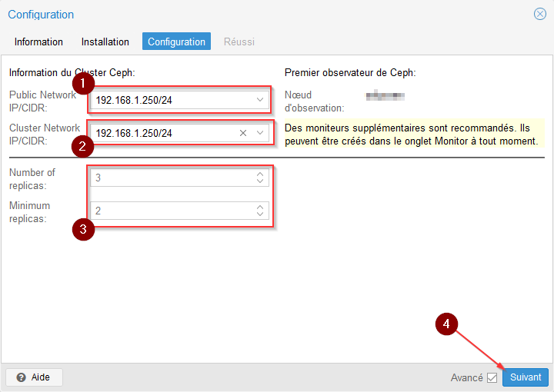Click the Suivant button
This screenshot has width=554, height=392.
pyautogui.click(x=526, y=377)
